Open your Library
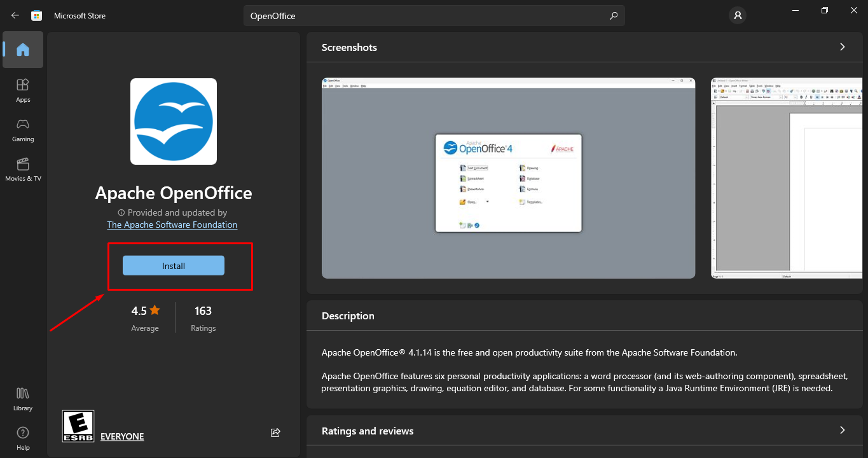Image resolution: width=868 pixels, height=458 pixels. tap(22, 398)
